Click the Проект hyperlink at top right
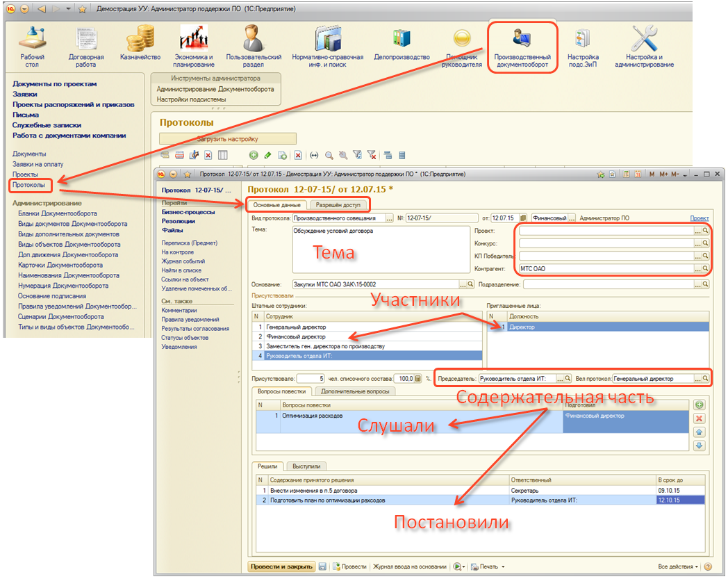This screenshot has width=728, height=579. [x=699, y=218]
